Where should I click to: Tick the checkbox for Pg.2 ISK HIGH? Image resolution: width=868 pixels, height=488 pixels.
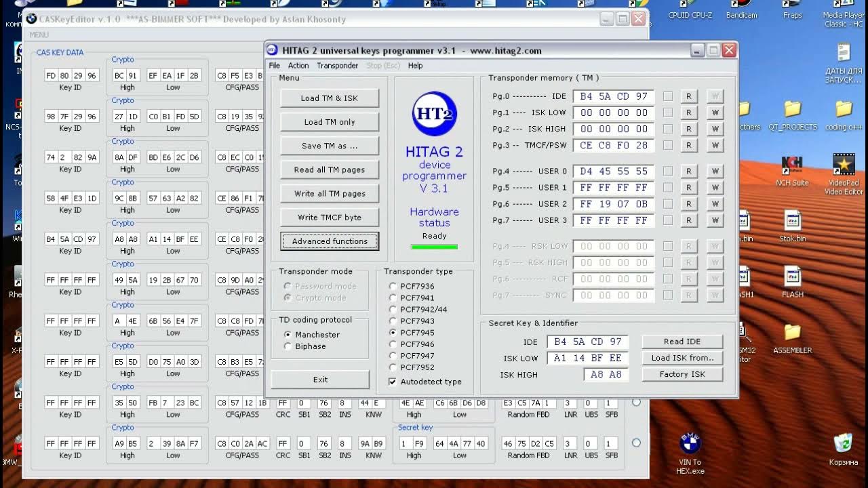click(x=668, y=129)
